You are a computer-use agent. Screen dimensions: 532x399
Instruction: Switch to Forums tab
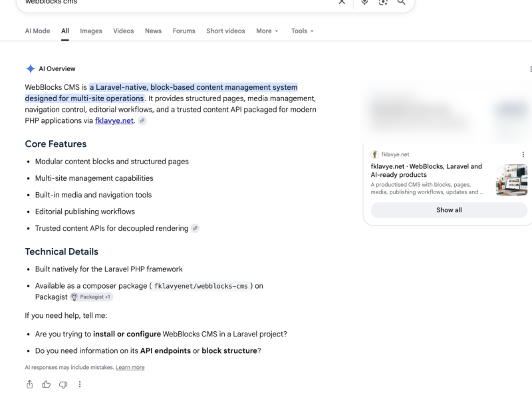(184, 31)
